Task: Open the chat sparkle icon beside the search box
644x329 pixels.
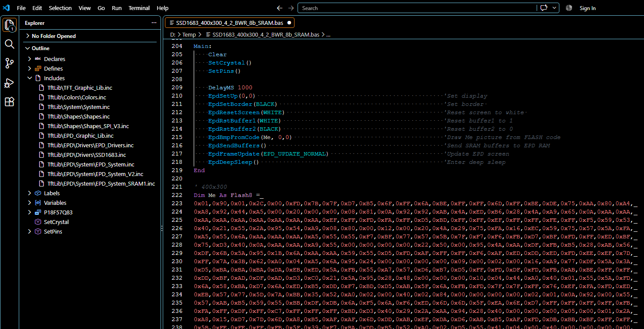Action: tap(544, 8)
